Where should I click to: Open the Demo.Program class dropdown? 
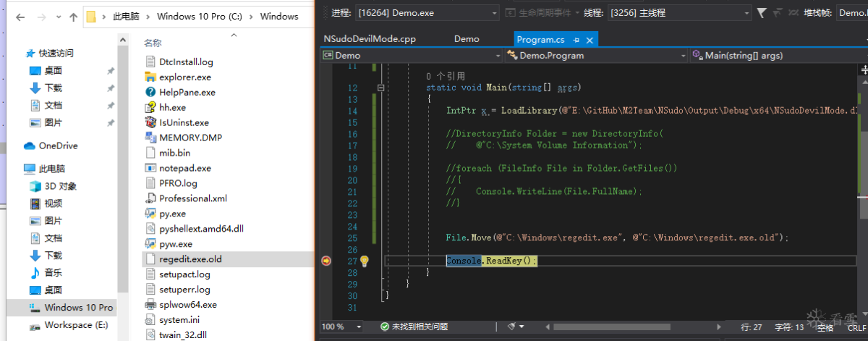(x=596, y=55)
